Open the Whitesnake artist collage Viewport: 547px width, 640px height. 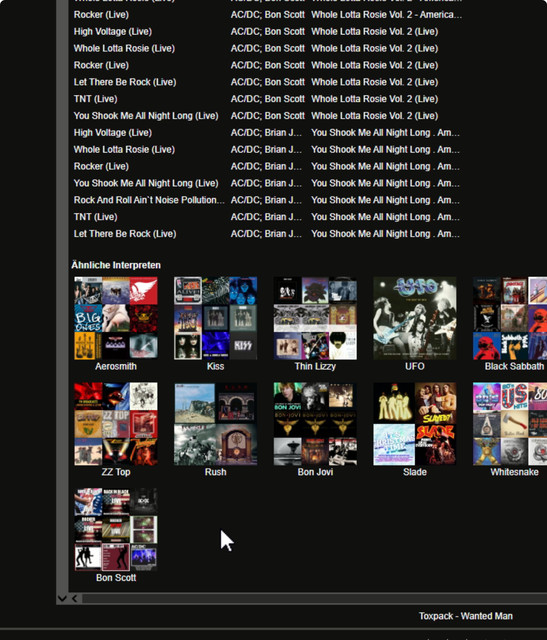(510, 424)
